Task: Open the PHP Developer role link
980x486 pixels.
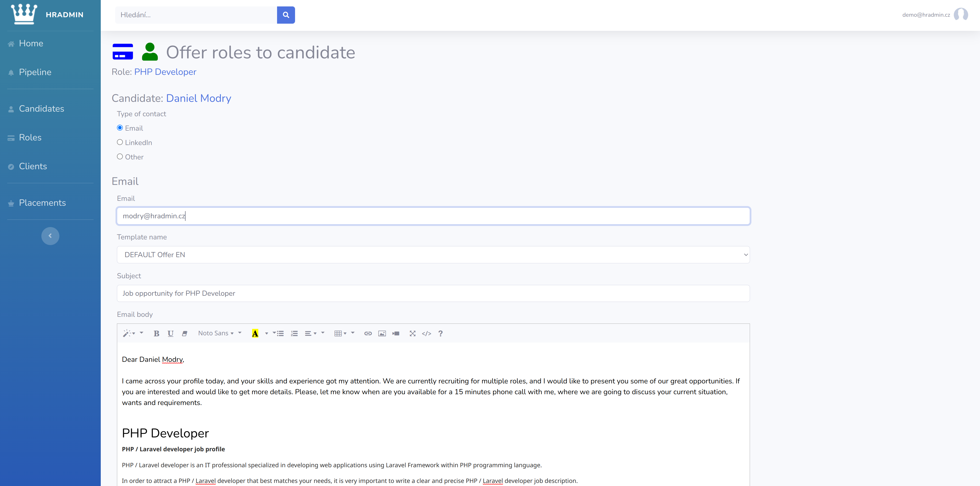Action: 165,72
